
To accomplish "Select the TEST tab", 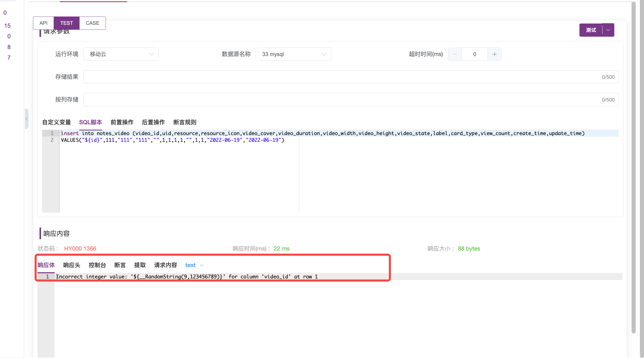I will [x=67, y=23].
